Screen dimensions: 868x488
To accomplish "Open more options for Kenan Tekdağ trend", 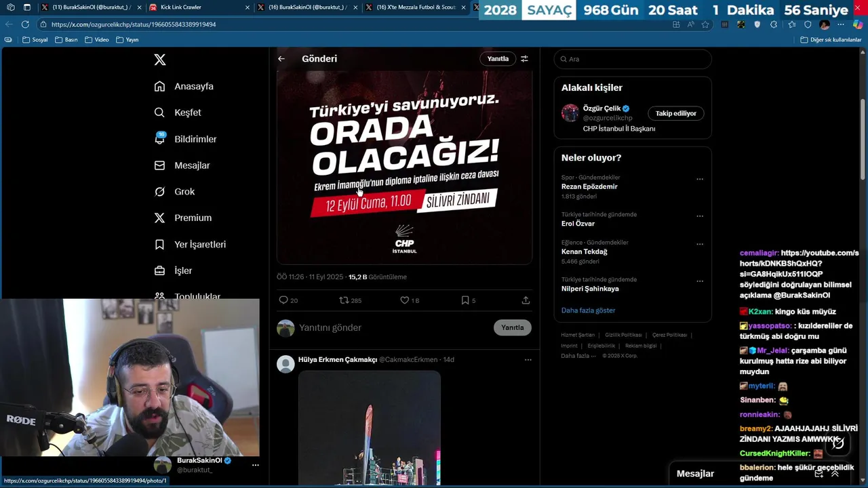I will coord(700,244).
